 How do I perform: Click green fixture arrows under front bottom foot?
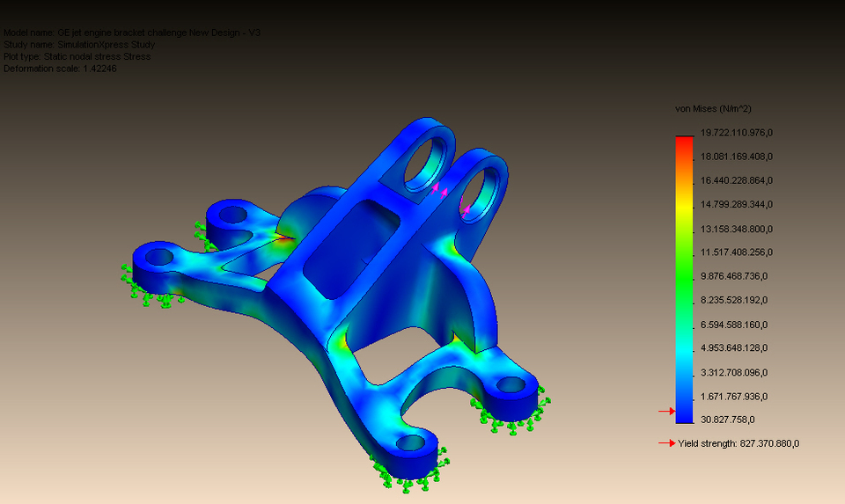(x=407, y=475)
